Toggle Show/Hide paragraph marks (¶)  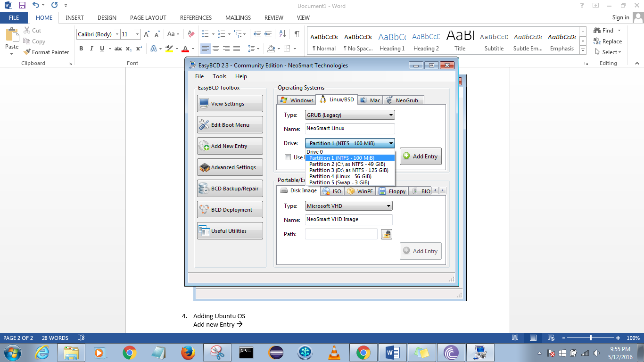[x=297, y=34]
